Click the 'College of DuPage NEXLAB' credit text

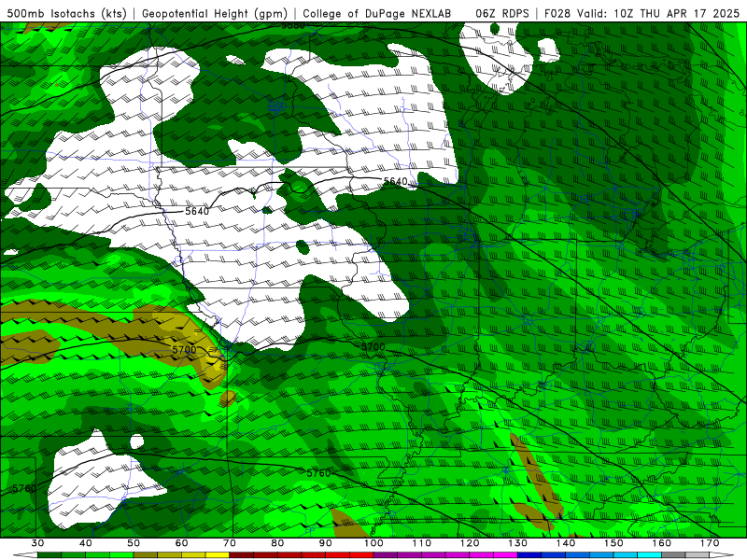[x=376, y=13]
